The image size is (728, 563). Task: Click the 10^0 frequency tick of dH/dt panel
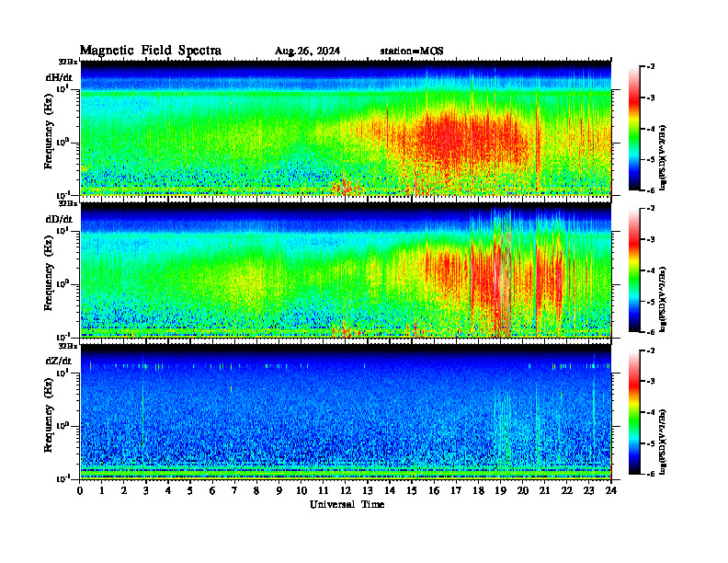[63, 143]
